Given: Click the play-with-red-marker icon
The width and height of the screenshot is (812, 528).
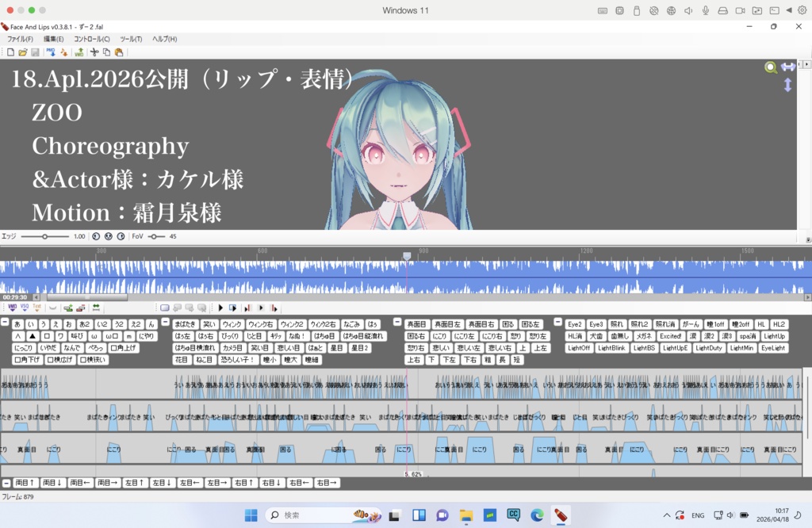Looking at the screenshot, I should [x=247, y=308].
